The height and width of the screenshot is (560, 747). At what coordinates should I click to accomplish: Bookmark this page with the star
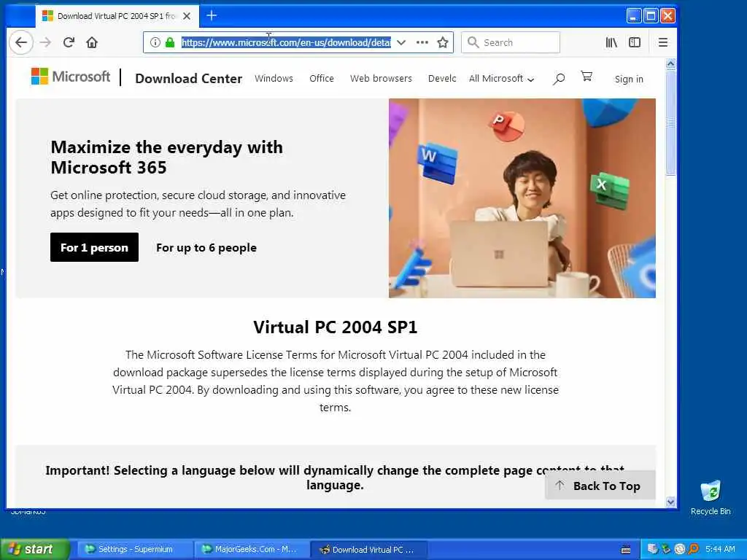tap(443, 42)
